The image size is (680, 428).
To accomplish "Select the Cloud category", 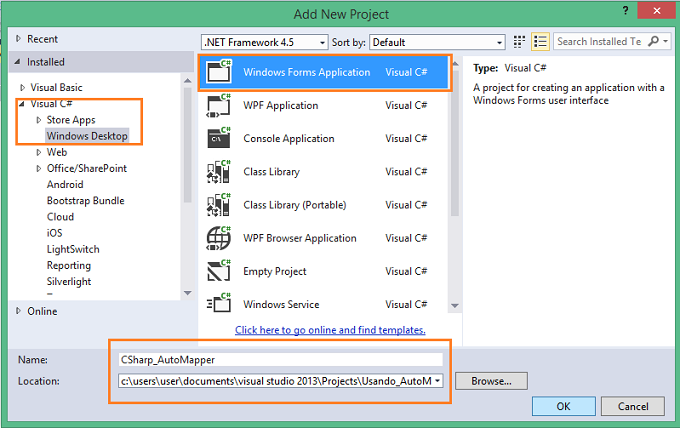I will point(60,216).
